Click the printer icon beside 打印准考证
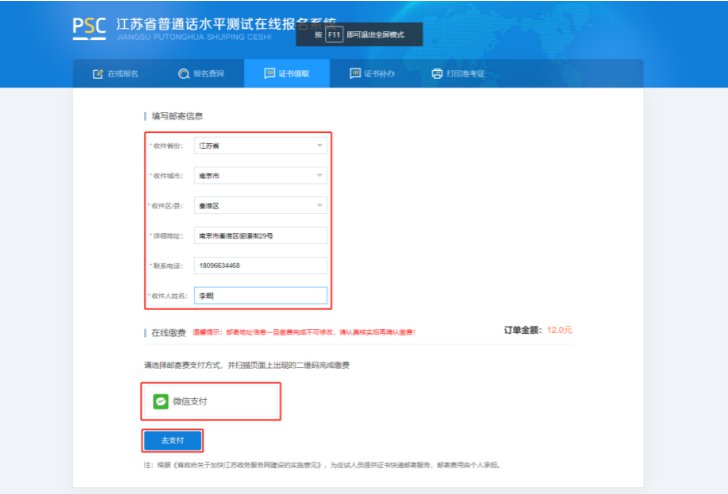Screen dimensions: 728x494 437,74
